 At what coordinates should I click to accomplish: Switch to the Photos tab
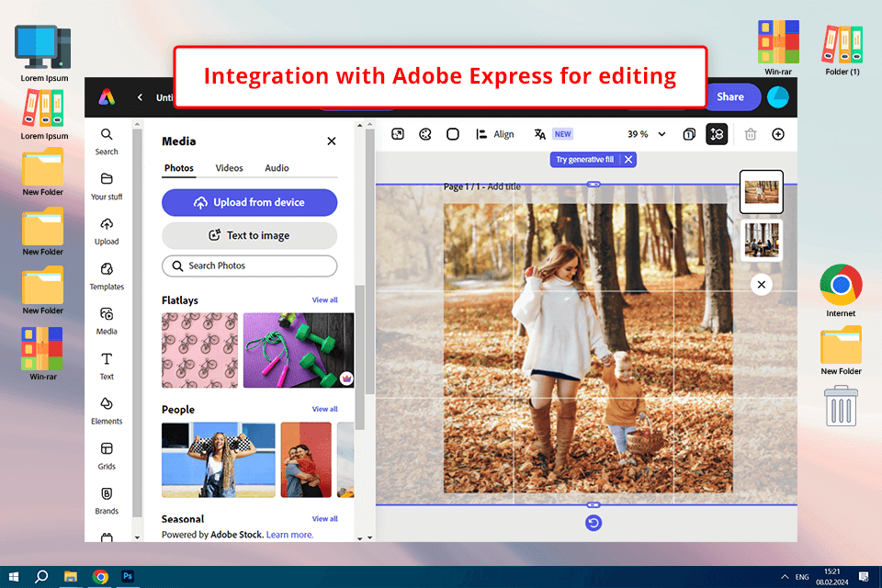[179, 168]
